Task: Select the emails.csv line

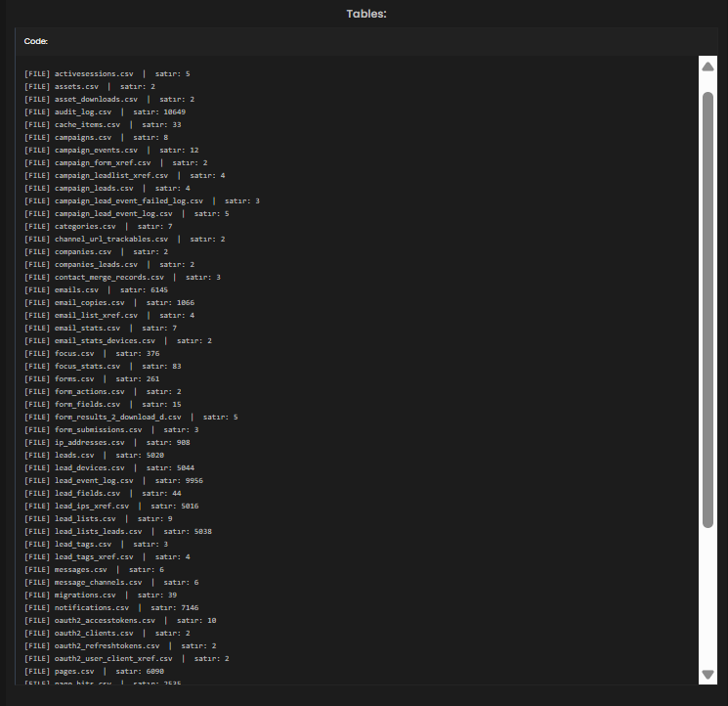Action: coord(96,289)
